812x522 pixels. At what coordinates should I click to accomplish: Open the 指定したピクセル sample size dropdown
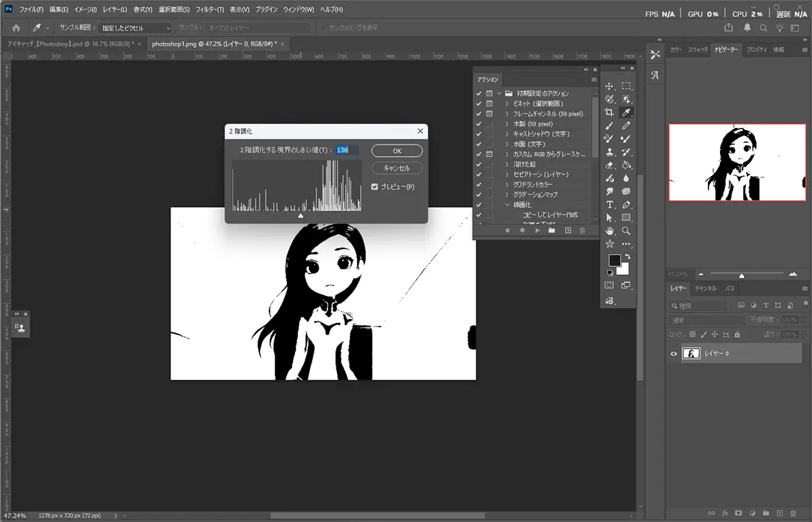click(135, 28)
